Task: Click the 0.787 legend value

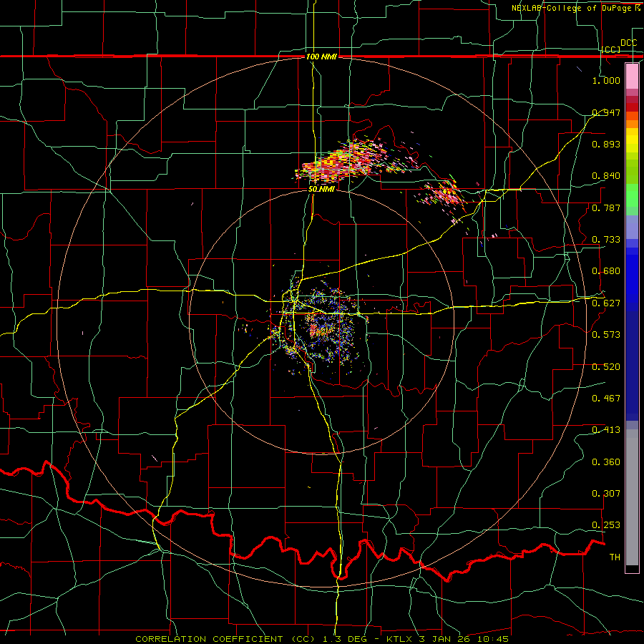Action: click(606, 208)
